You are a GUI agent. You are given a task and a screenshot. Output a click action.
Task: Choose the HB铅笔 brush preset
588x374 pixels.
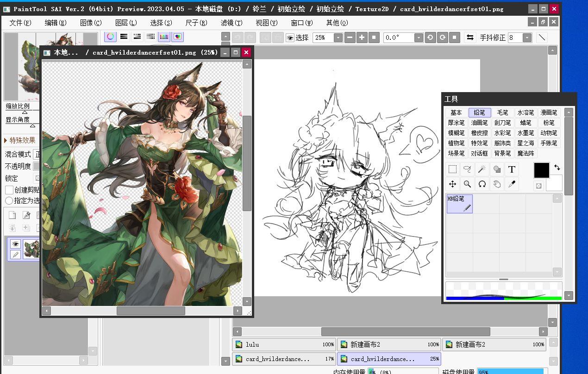[x=459, y=204]
